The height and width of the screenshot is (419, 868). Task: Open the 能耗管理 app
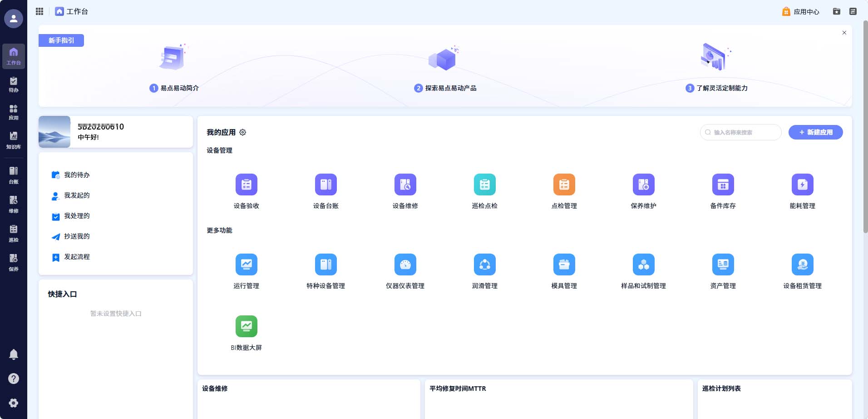point(803,185)
